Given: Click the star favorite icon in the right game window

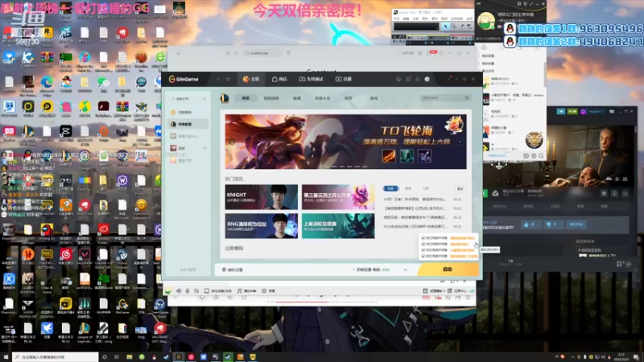Looking at the screenshot, I should pyautogui.click(x=625, y=193).
